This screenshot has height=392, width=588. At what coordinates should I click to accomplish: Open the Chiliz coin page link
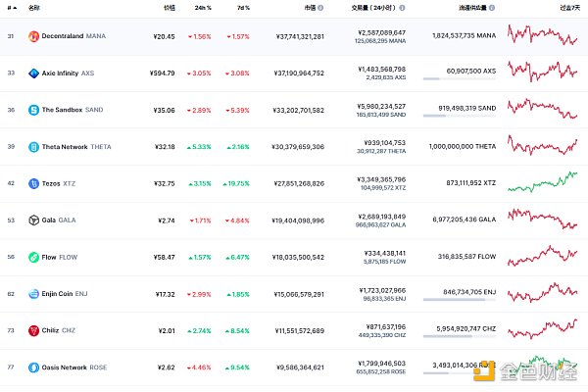click(x=59, y=330)
